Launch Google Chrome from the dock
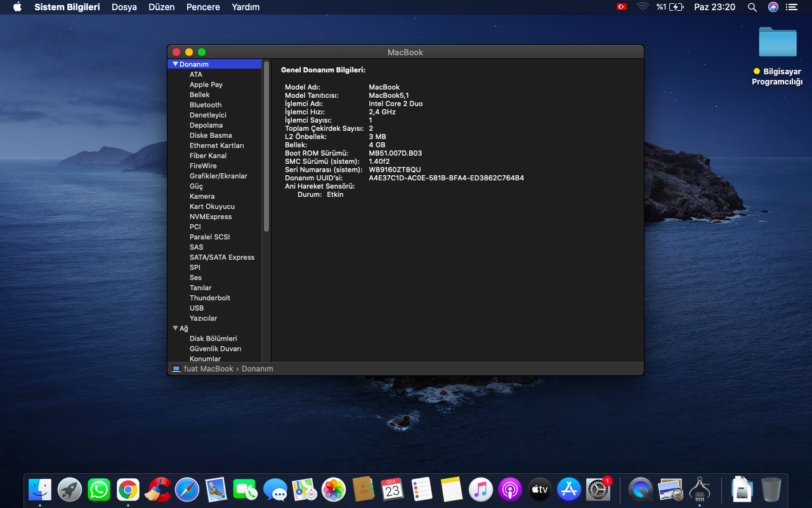 128,490
